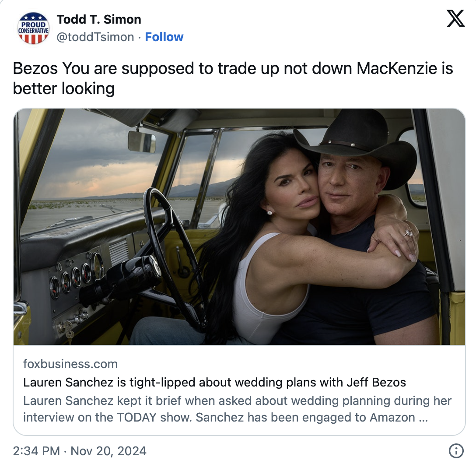
Task: Click the Nov 20, 2024 date
Action: 108,451
